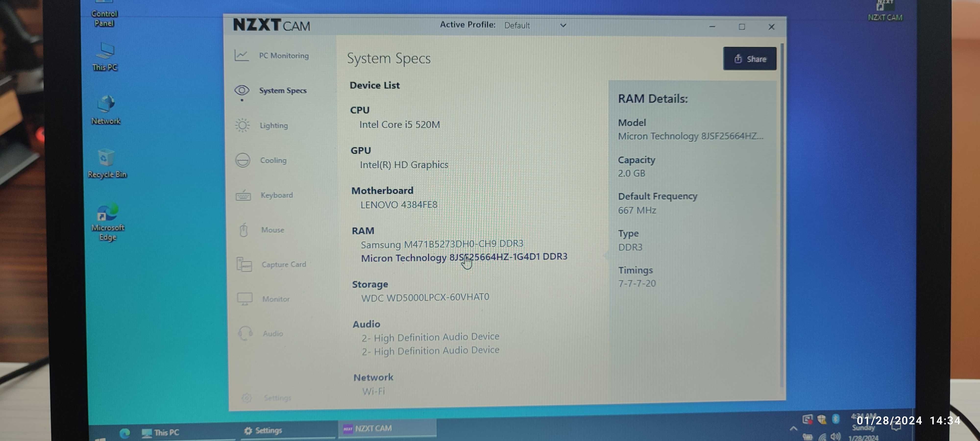Click the Wi-Fi tray icon

click(x=822, y=437)
